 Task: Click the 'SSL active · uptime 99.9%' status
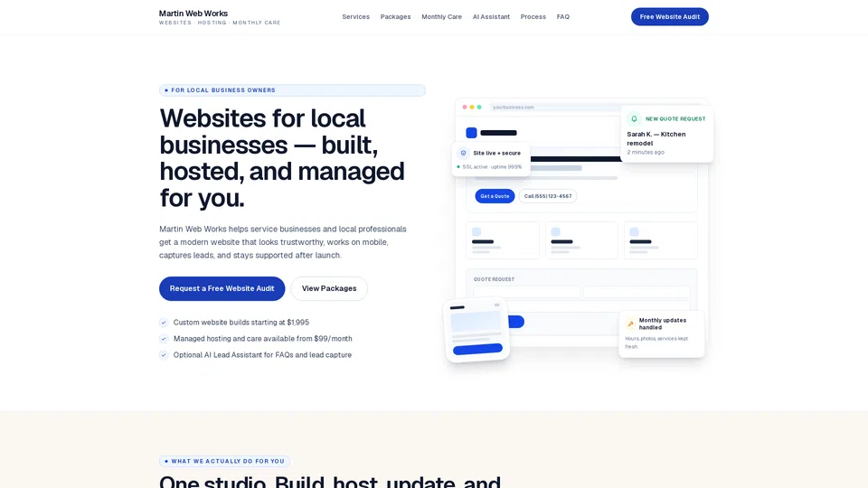click(492, 166)
